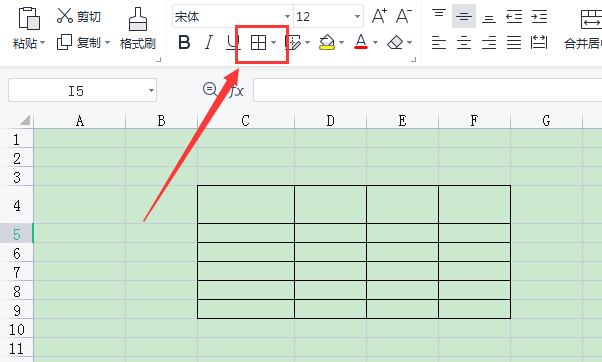Open the font size dropdown
This screenshot has width=602, height=362.
(357, 17)
